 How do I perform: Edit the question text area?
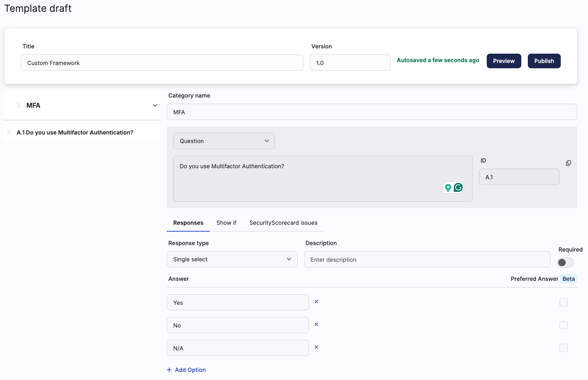click(x=323, y=178)
